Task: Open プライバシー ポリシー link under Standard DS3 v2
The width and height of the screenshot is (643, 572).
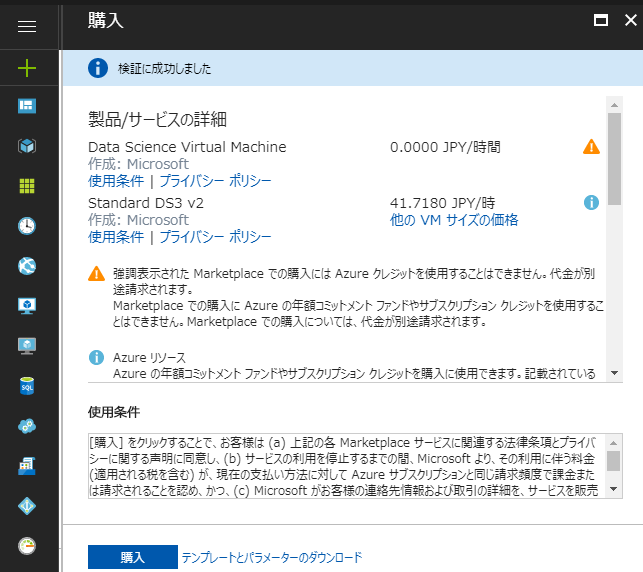Action: point(215,237)
